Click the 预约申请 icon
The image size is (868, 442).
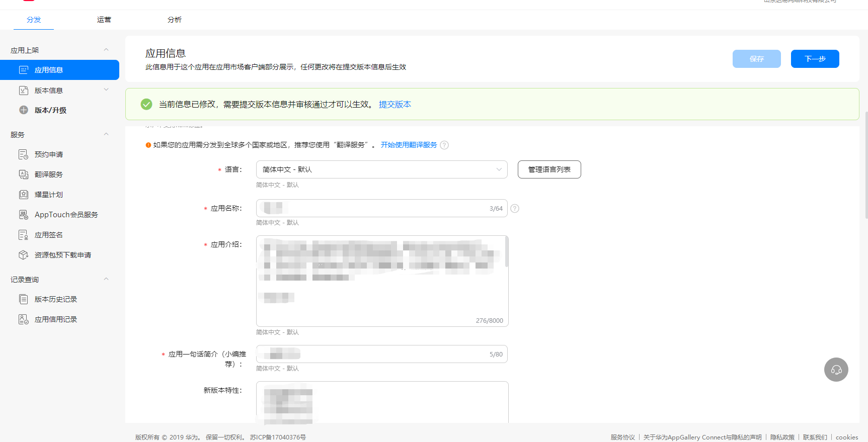click(24, 154)
